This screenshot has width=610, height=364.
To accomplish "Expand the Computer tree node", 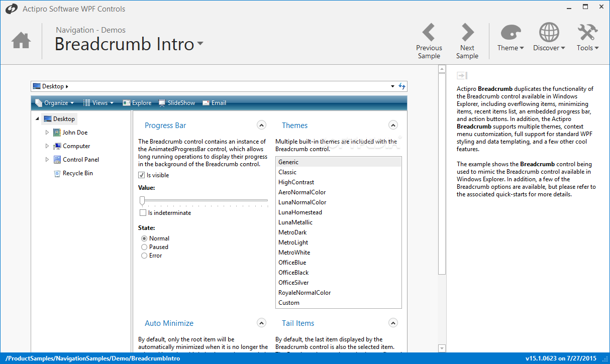I will tap(47, 146).
